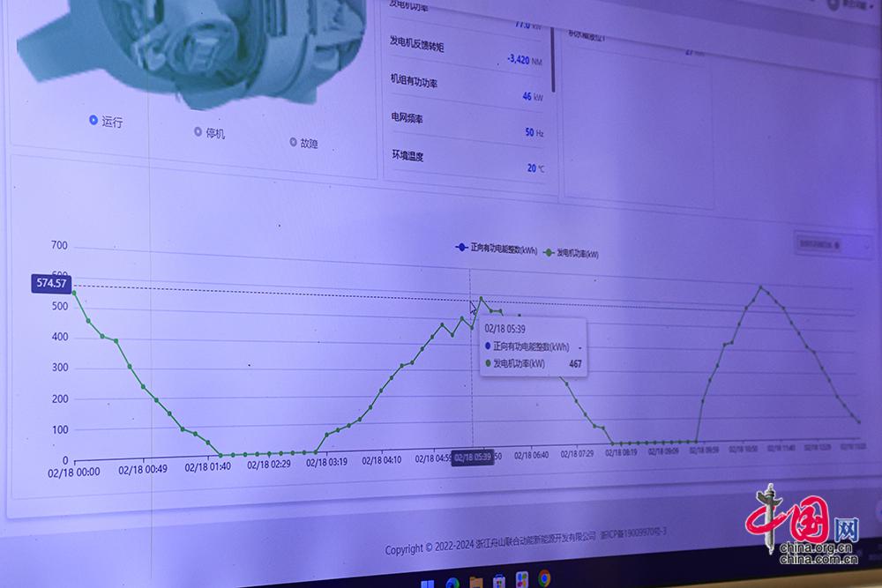The image size is (882, 588).
Task: Select the 运行 status radio button
Action: pos(93,121)
